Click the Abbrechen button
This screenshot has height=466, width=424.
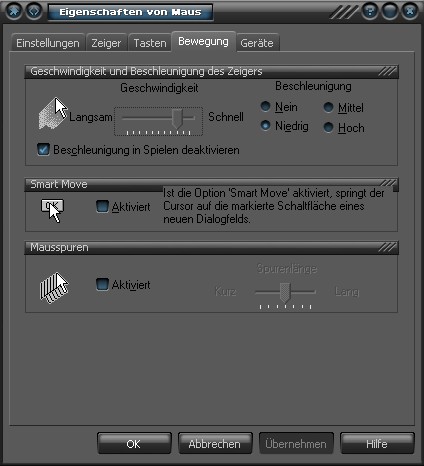[215, 443]
